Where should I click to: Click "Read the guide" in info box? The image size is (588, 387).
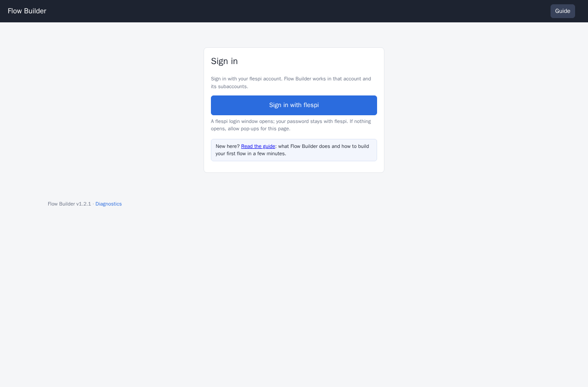click(258, 146)
